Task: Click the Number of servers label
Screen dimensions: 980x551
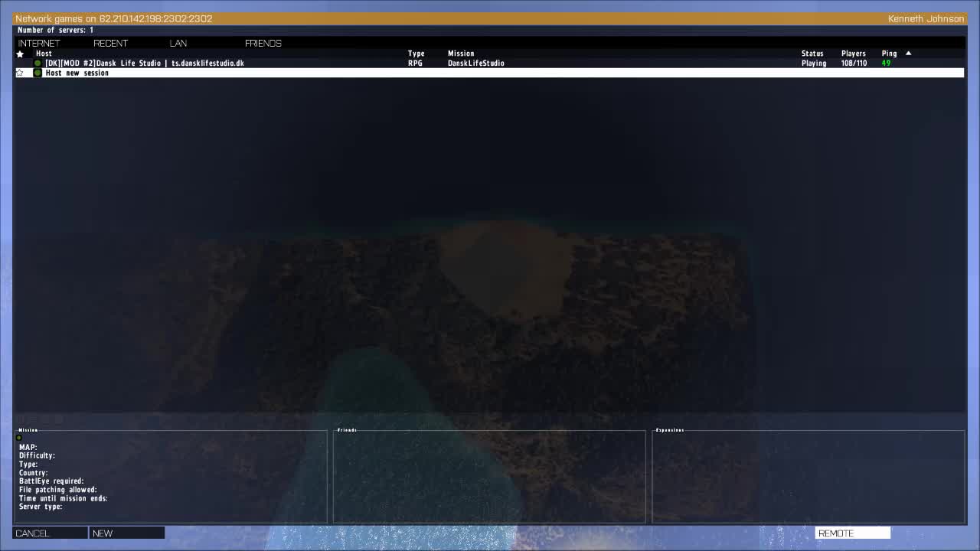Action: (x=55, y=30)
